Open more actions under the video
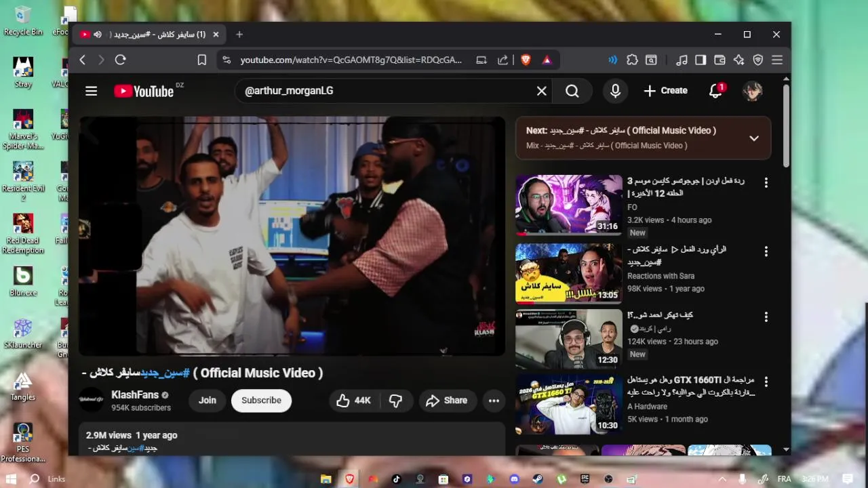 pyautogui.click(x=494, y=401)
